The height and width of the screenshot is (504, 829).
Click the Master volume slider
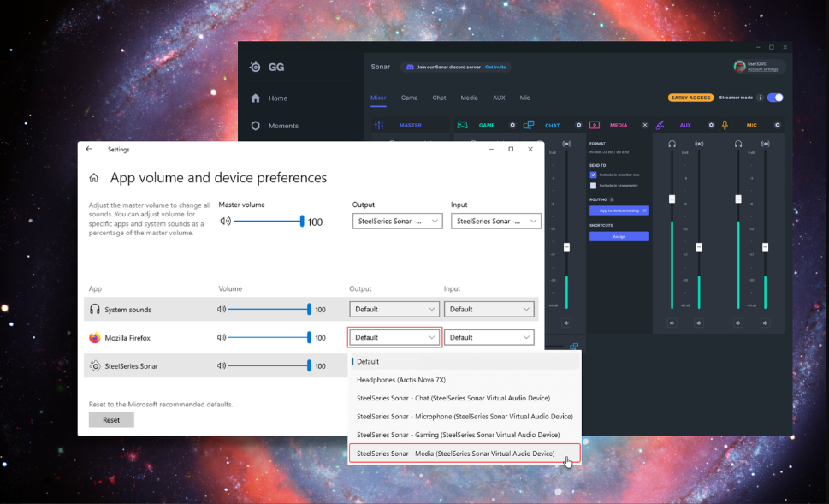pyautogui.click(x=268, y=221)
